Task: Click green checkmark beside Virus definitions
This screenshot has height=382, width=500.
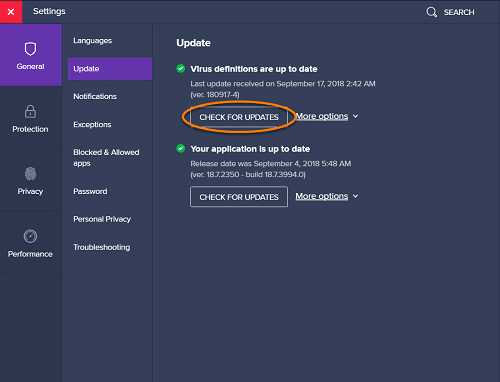Action: [x=181, y=69]
